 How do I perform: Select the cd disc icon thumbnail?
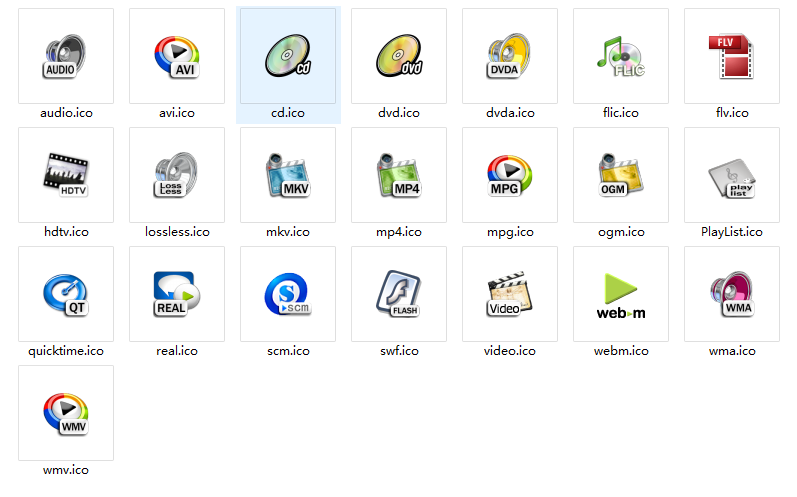tap(288, 56)
